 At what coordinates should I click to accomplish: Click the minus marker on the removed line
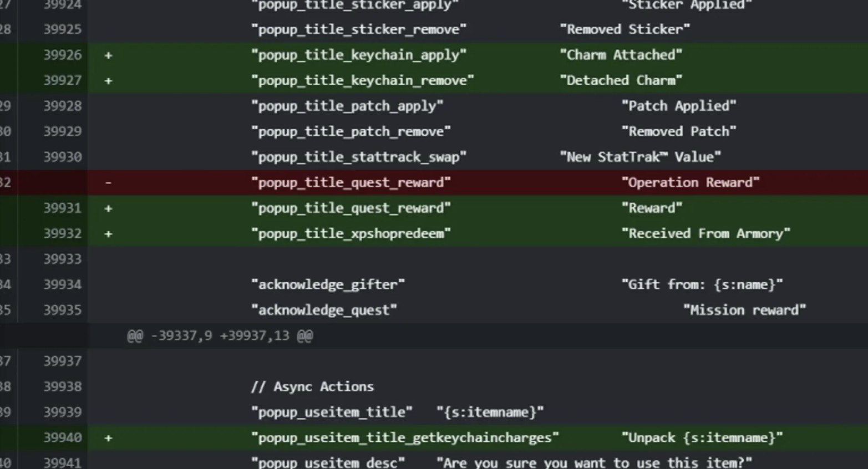[108, 182]
